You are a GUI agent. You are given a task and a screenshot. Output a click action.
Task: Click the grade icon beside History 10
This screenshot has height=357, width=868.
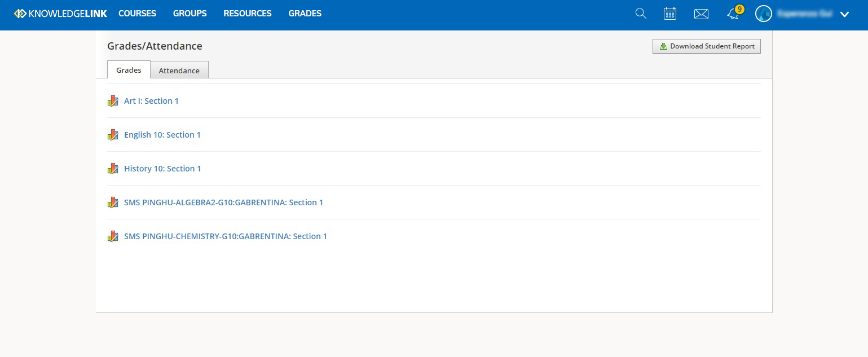point(113,169)
